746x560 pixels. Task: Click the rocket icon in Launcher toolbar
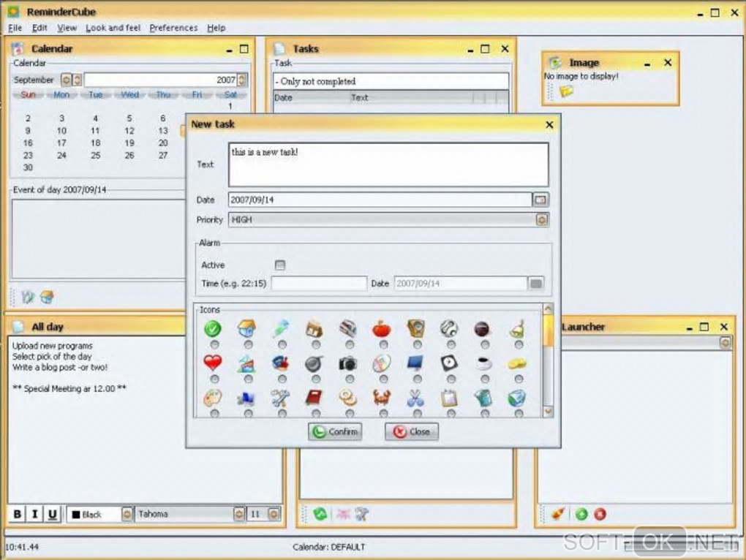pos(559,514)
